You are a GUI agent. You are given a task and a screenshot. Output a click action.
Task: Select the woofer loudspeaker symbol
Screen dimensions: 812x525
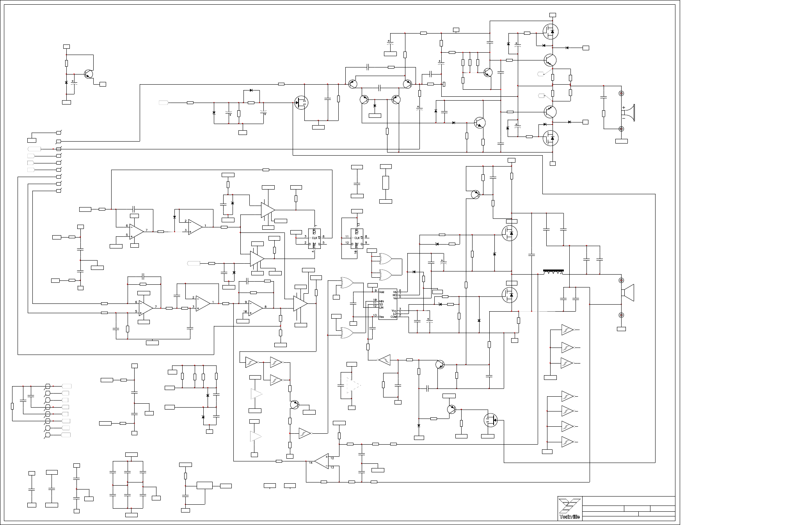pyautogui.click(x=628, y=293)
